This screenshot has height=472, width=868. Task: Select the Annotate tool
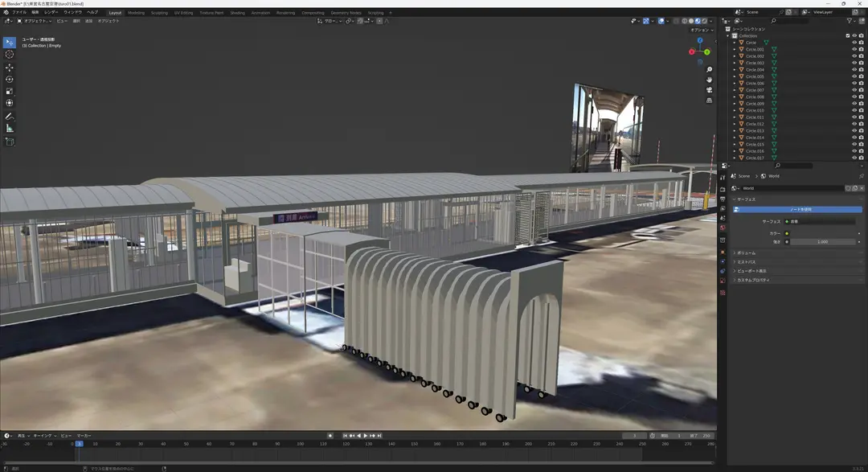click(x=10, y=117)
